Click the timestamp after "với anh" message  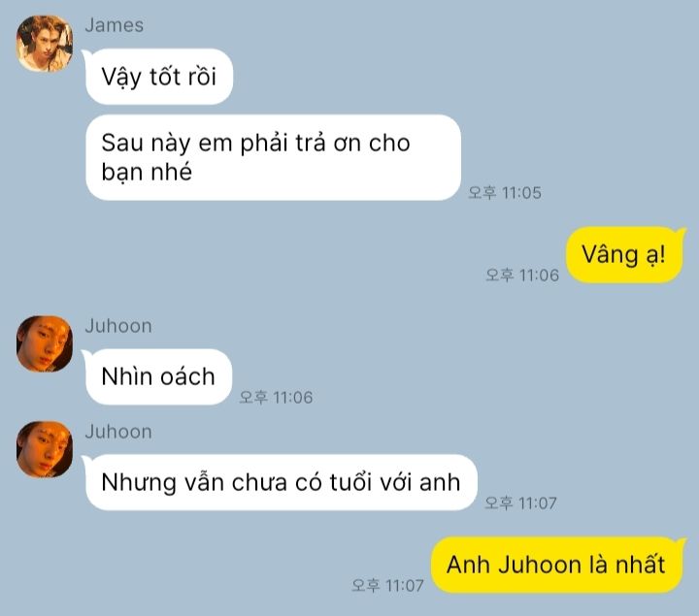(520, 503)
